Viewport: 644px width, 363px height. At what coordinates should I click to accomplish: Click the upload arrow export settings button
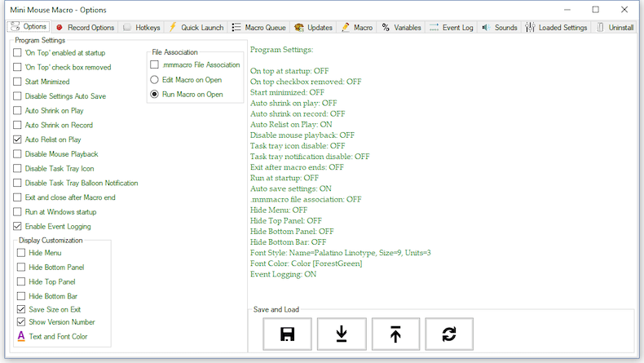[x=395, y=334]
